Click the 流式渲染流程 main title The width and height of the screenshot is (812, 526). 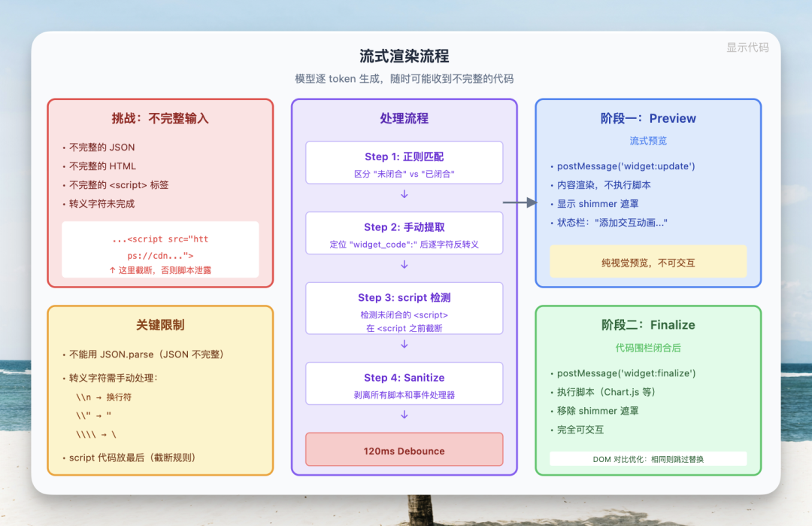click(x=406, y=55)
